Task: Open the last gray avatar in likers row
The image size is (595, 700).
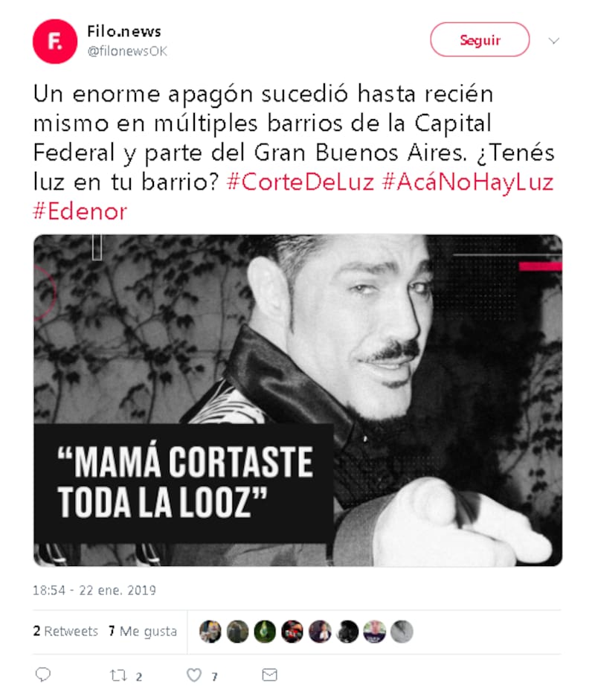Action: point(402,632)
